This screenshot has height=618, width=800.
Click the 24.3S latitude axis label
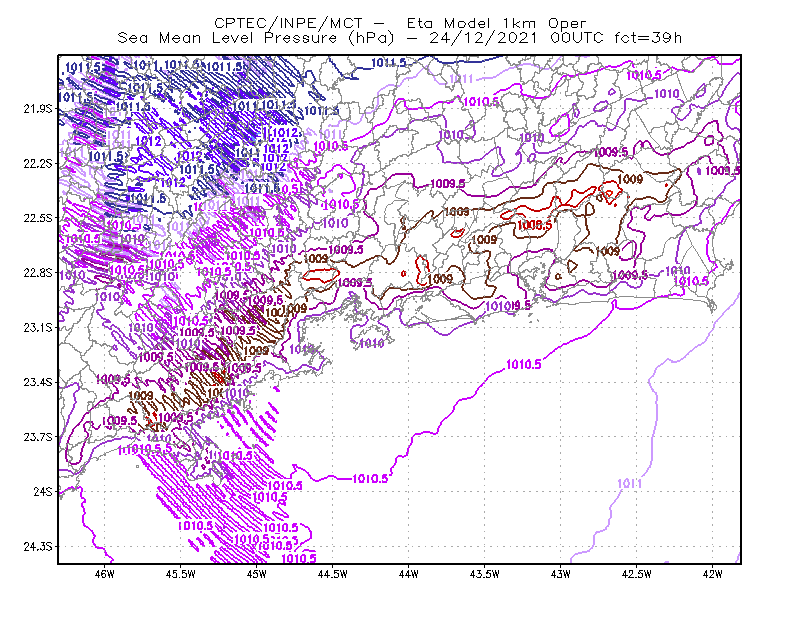[38, 547]
